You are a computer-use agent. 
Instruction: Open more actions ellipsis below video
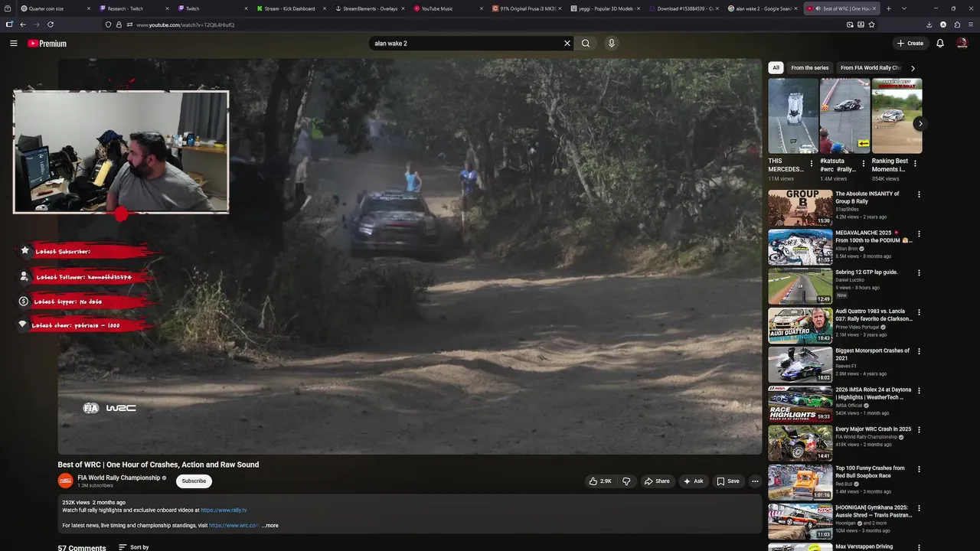click(x=755, y=481)
